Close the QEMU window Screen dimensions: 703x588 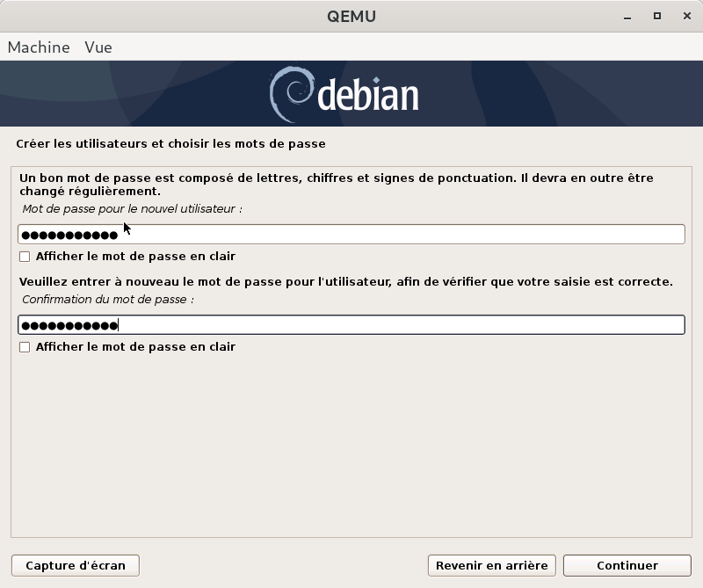pos(684,16)
